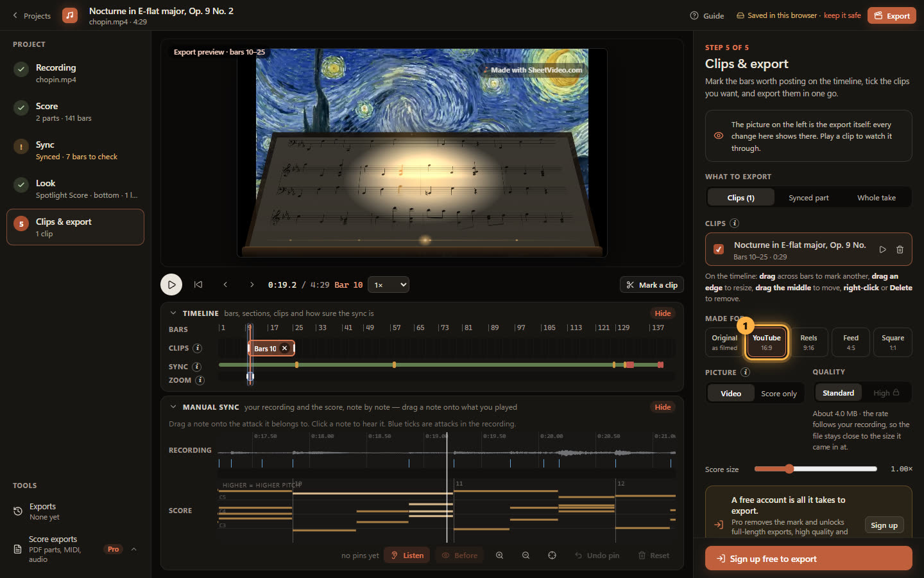Step back one bar with left chevron
Image resolution: width=924 pixels, height=578 pixels.
tap(225, 285)
